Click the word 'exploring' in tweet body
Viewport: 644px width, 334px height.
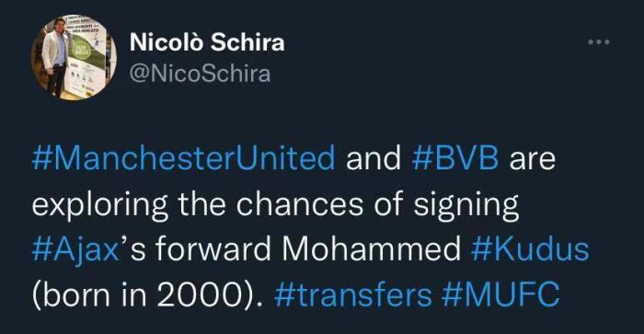click(99, 205)
